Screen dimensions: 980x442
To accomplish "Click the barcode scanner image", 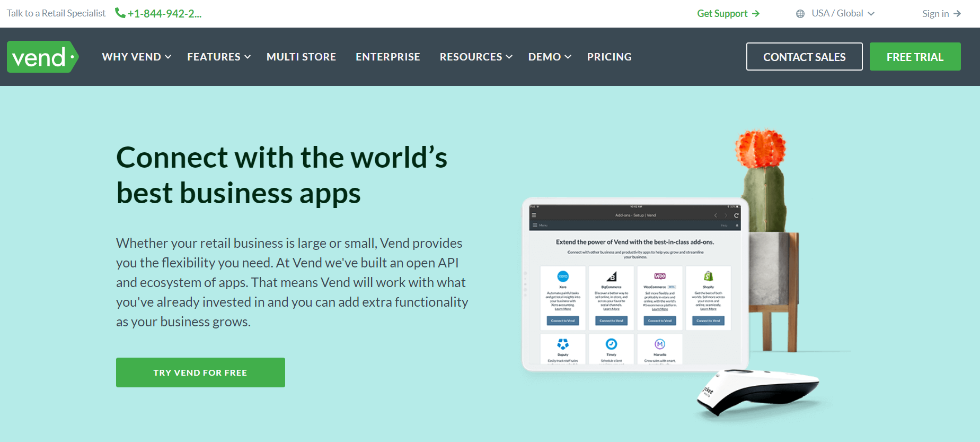I will (758, 392).
